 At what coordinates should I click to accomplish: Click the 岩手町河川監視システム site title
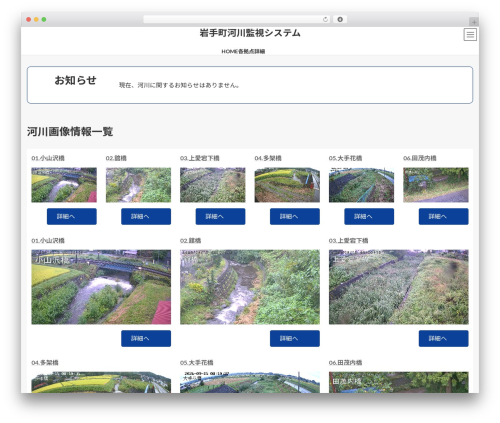(250, 33)
